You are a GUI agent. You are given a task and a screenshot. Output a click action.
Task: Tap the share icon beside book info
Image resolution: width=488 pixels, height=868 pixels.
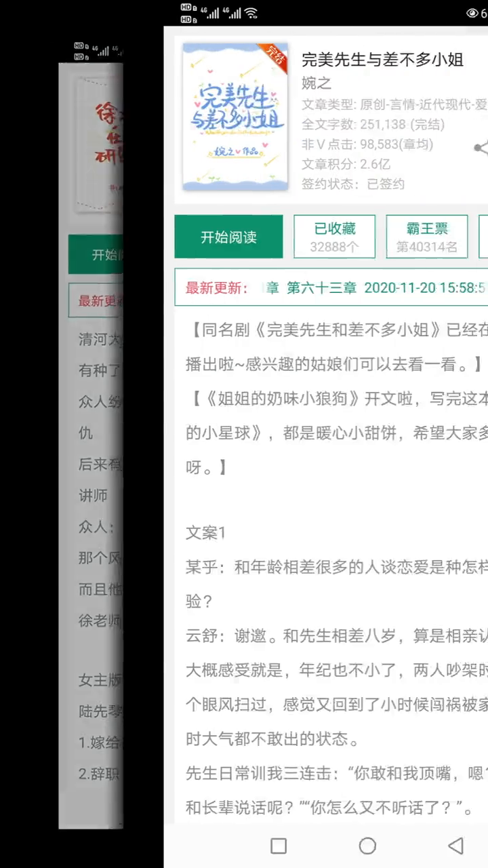point(481,148)
